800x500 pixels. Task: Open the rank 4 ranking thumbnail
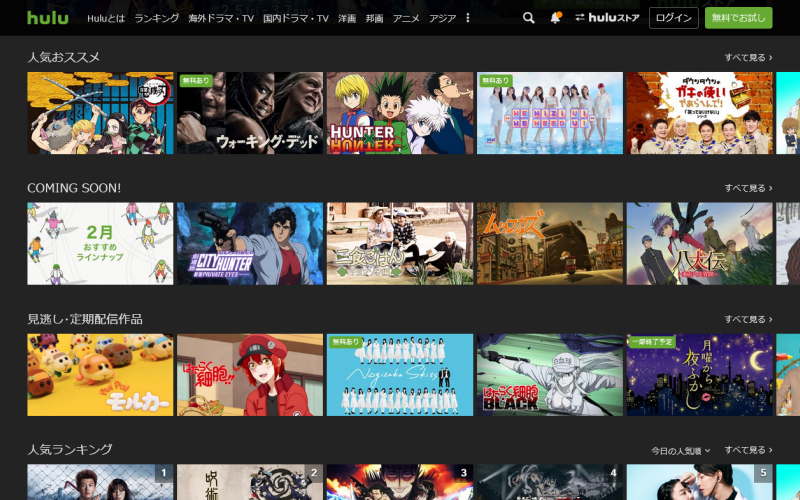pos(550,482)
